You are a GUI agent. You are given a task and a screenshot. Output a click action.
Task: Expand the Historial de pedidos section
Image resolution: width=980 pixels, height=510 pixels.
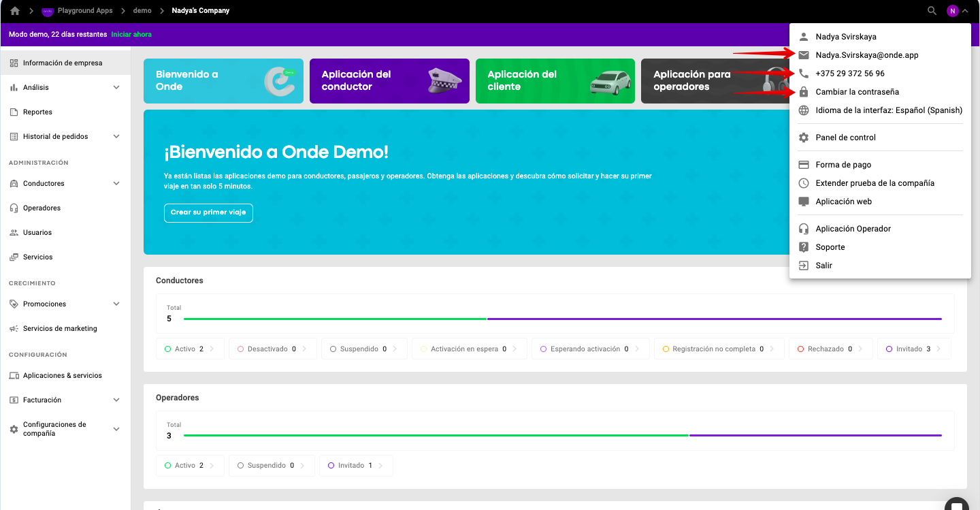(116, 136)
